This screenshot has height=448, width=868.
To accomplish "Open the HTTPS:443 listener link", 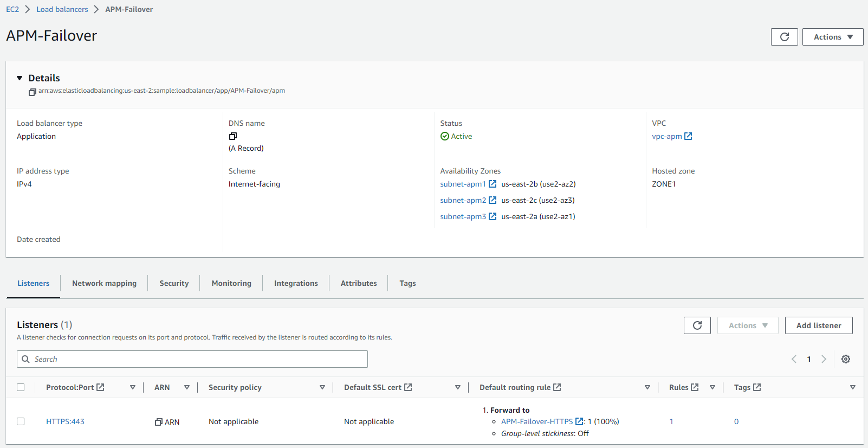I will tap(65, 421).
